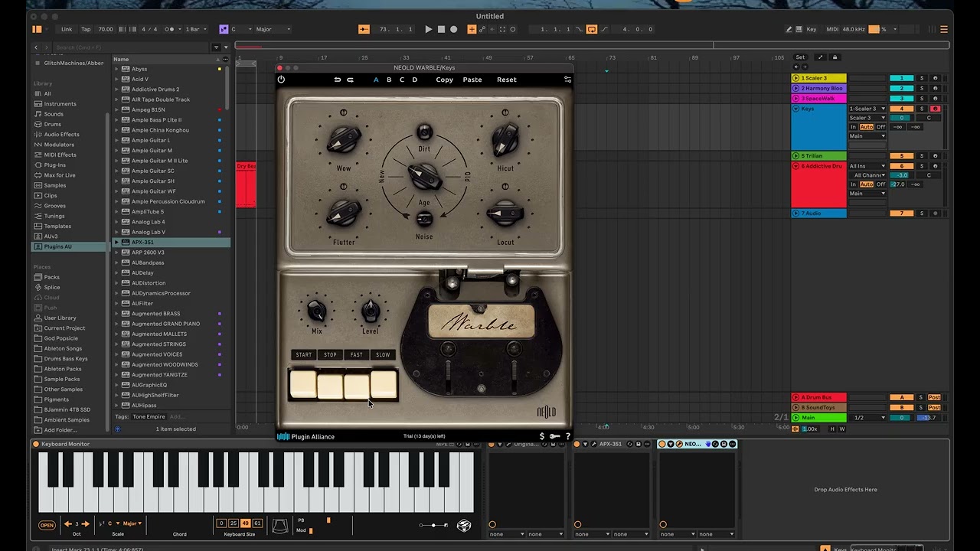Click the dice randomize icon in Keyboard Monitor
980x551 pixels.
tap(463, 525)
